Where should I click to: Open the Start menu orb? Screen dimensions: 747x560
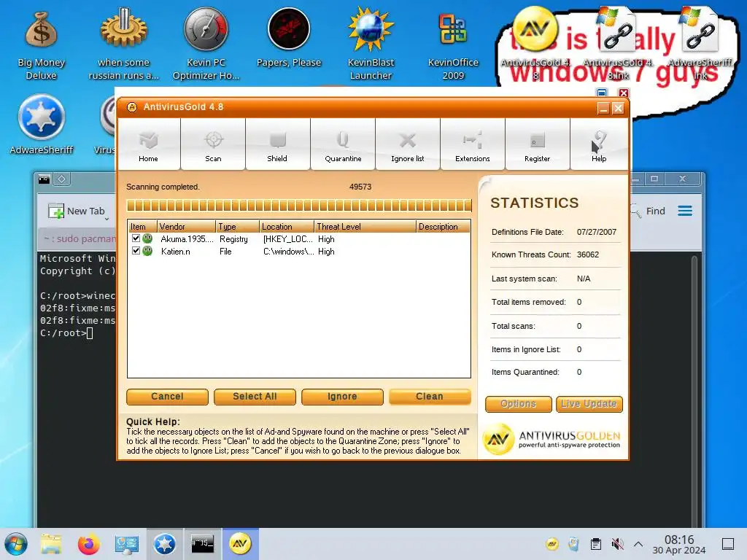(16, 544)
